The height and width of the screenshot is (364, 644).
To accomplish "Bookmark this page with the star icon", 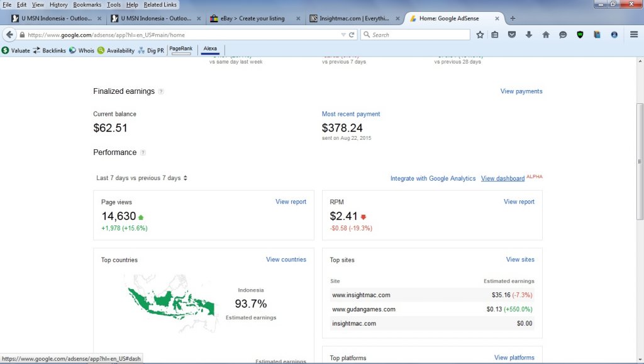I will coord(480,35).
